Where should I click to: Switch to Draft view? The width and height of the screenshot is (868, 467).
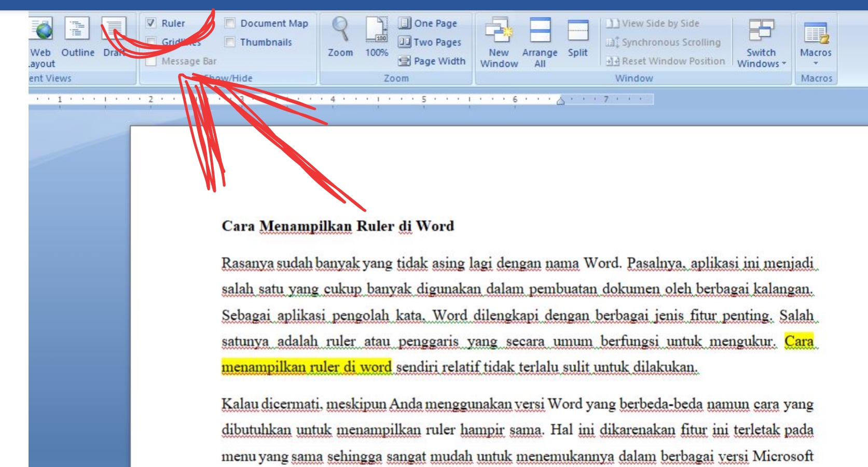(114, 37)
